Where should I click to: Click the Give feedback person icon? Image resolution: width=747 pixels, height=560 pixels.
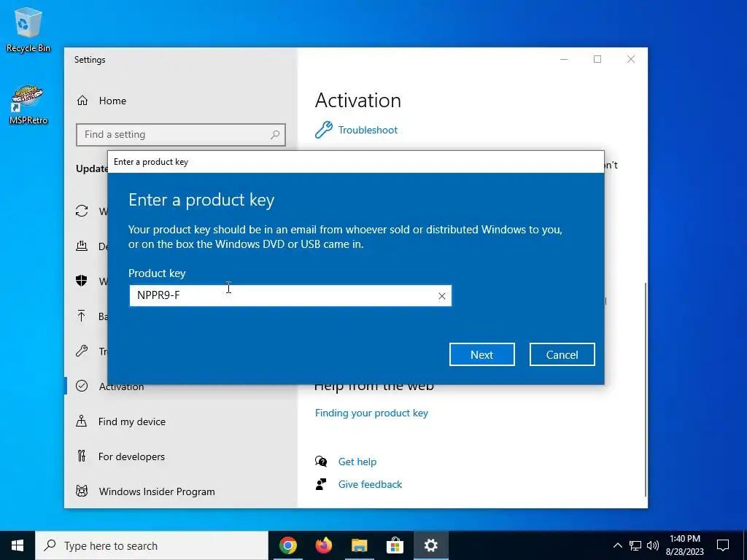click(x=321, y=484)
